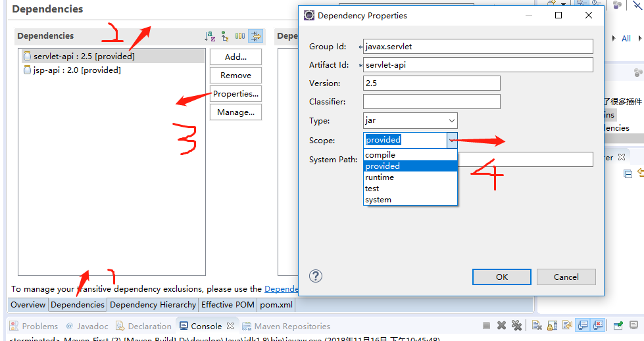
Task: Click the Pin Console icon
Action: [618, 326]
